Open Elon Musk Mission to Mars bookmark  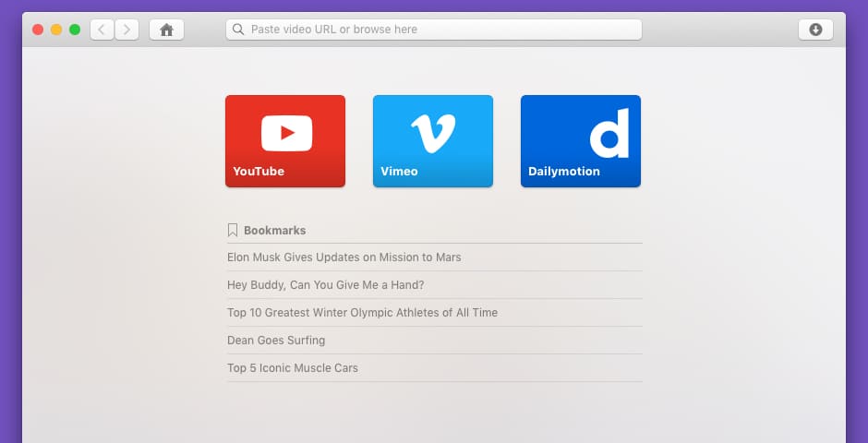point(344,257)
